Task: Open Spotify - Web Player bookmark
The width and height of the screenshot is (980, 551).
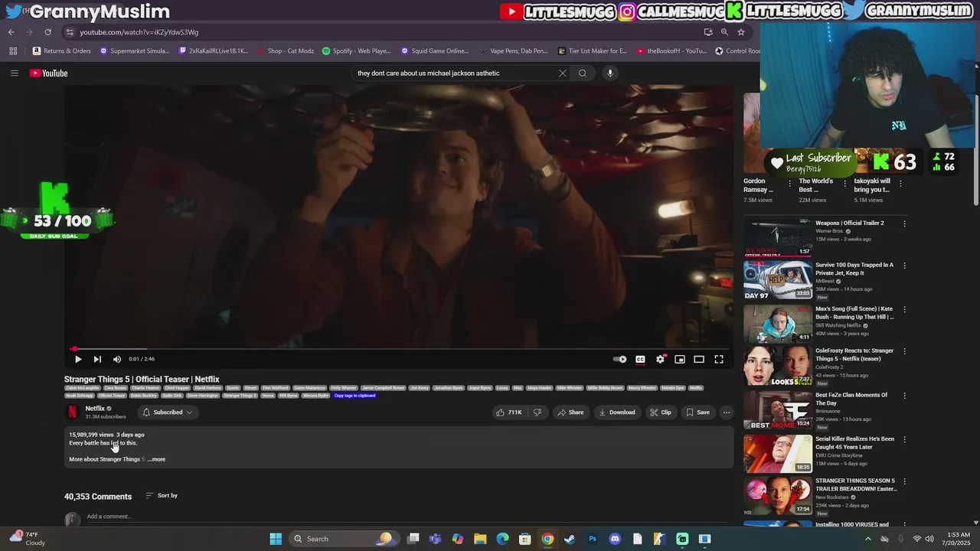Action: click(356, 51)
